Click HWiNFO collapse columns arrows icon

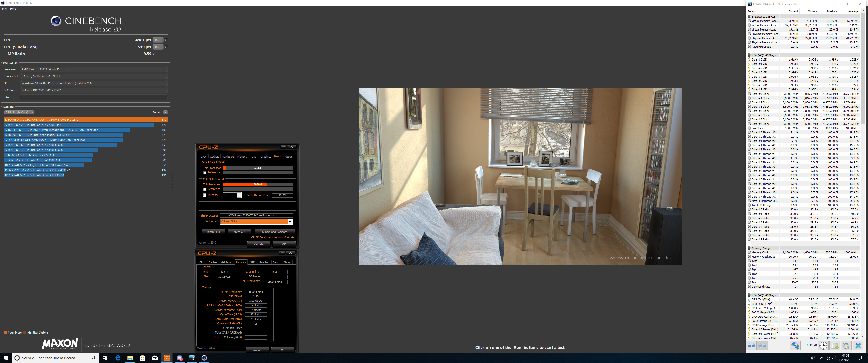pos(762,346)
